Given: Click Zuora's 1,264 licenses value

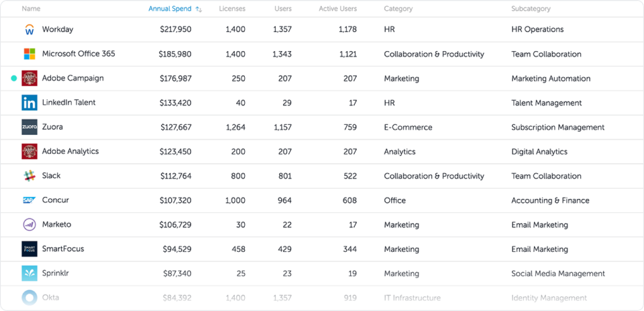Looking at the screenshot, I should [x=235, y=127].
